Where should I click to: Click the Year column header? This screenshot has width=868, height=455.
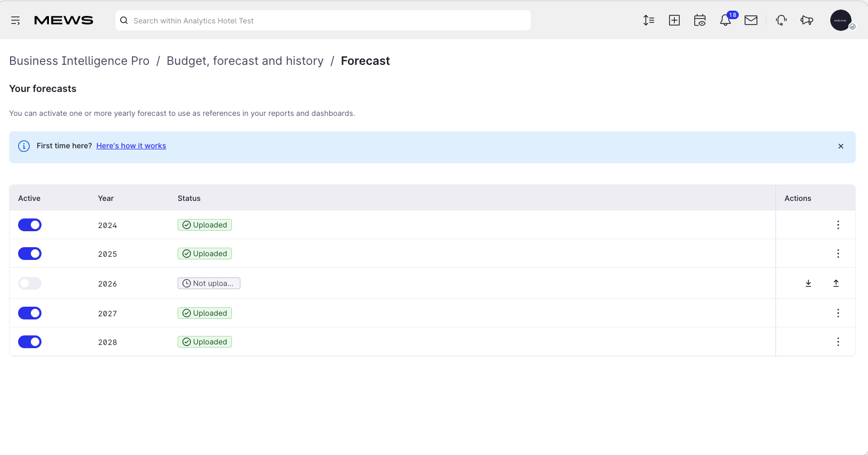(106, 198)
